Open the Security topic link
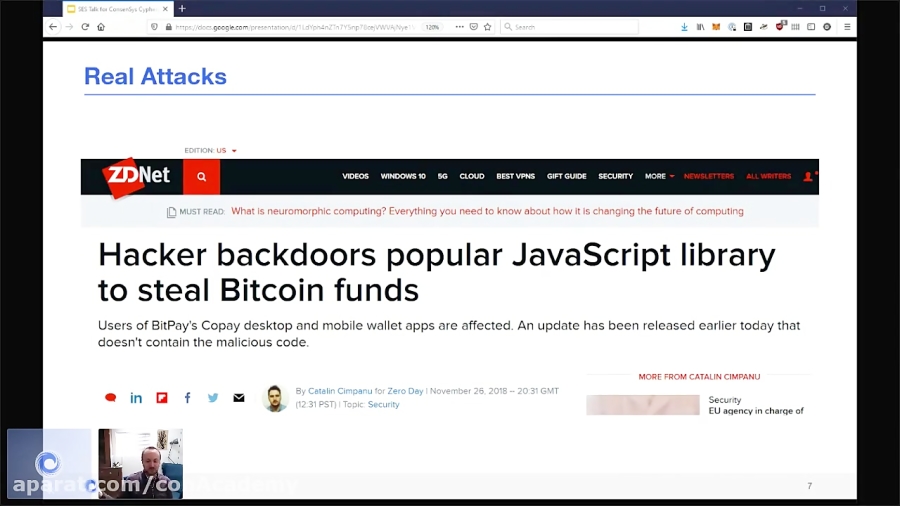 tap(383, 404)
